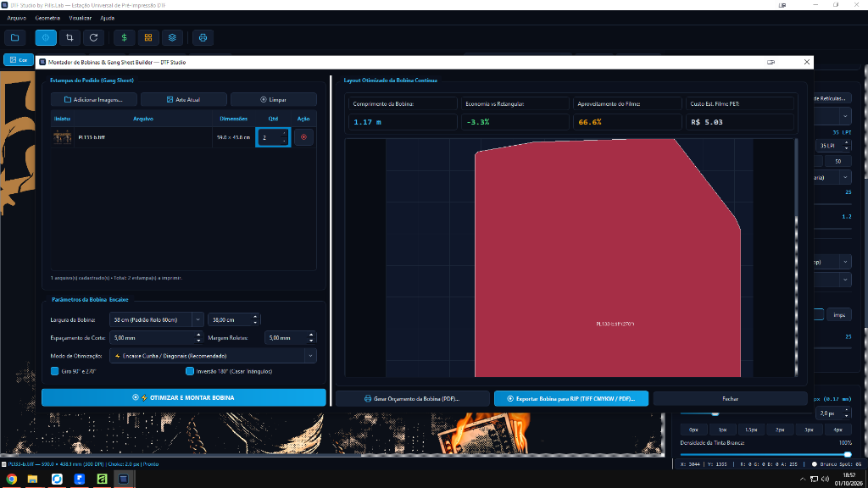
Task: Open the Geometria menu
Action: click(x=47, y=19)
